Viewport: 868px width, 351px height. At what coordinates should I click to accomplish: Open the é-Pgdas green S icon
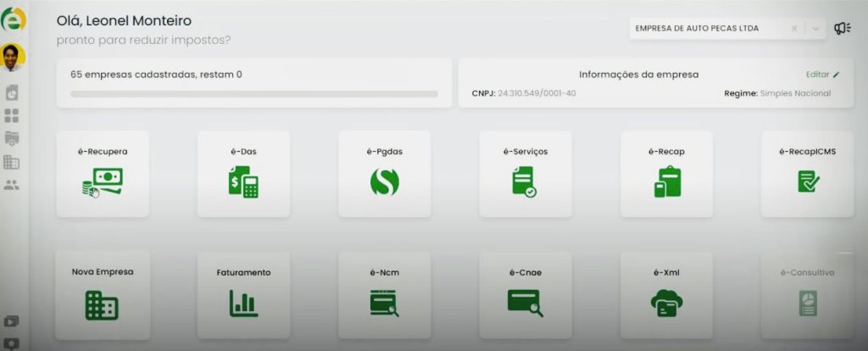[384, 182]
